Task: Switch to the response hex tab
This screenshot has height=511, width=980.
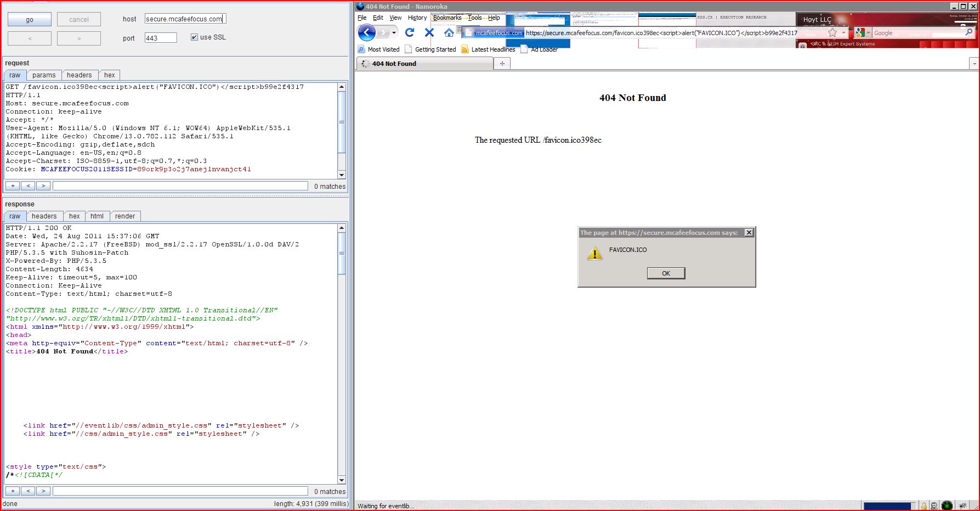Action: [x=75, y=216]
